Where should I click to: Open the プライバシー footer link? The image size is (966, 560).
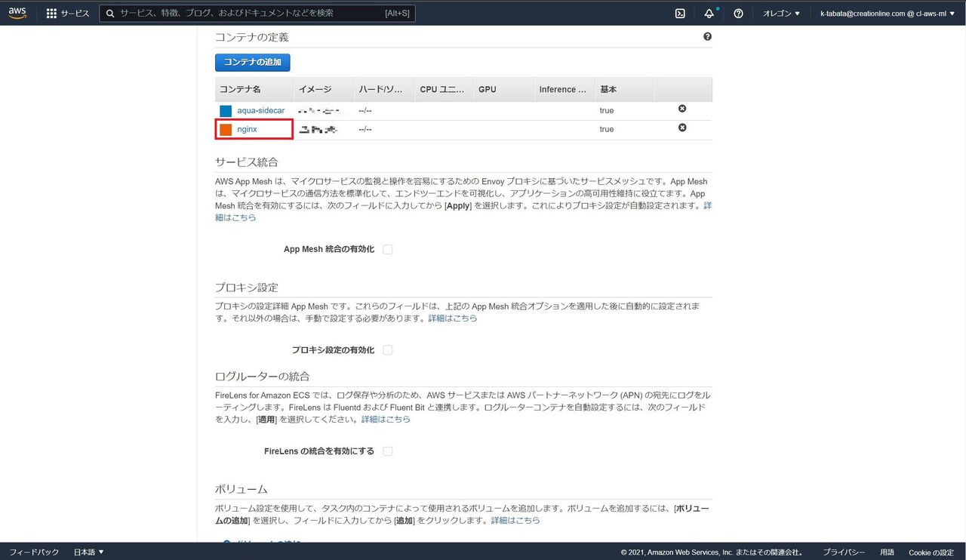pyautogui.click(x=844, y=552)
